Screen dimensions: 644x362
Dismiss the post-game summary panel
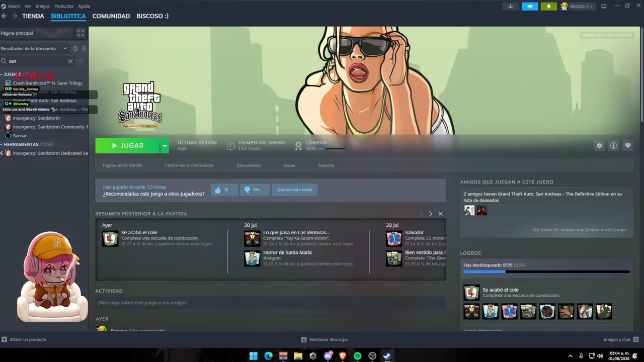coord(440,214)
